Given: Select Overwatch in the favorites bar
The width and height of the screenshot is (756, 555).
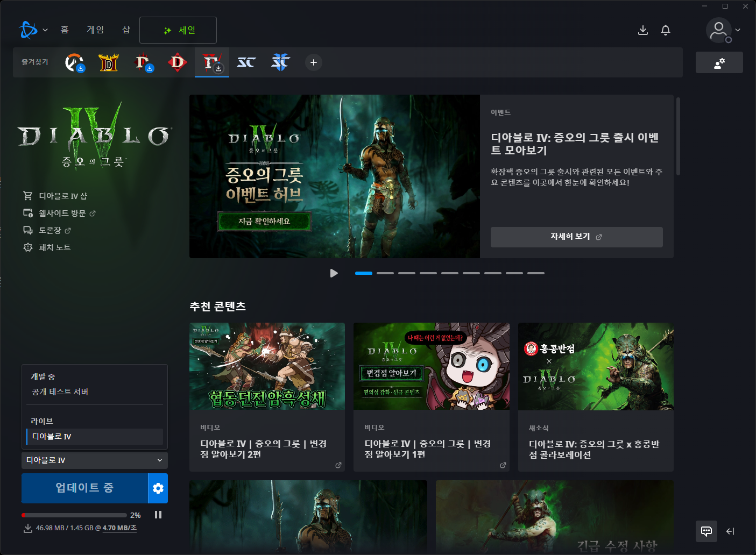Looking at the screenshot, I should [x=74, y=62].
